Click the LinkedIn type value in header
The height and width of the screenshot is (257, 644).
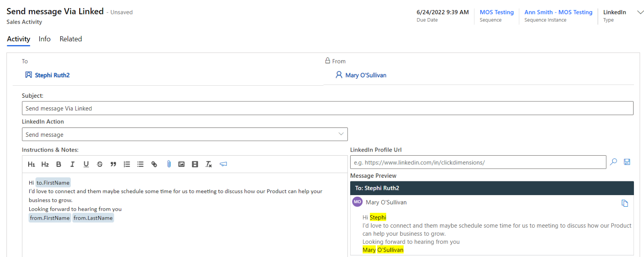click(x=615, y=12)
